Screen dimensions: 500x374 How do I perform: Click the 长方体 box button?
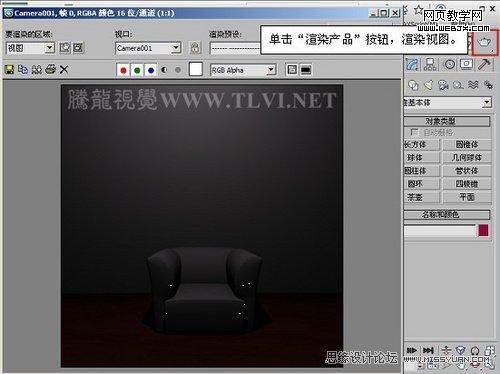click(422, 145)
